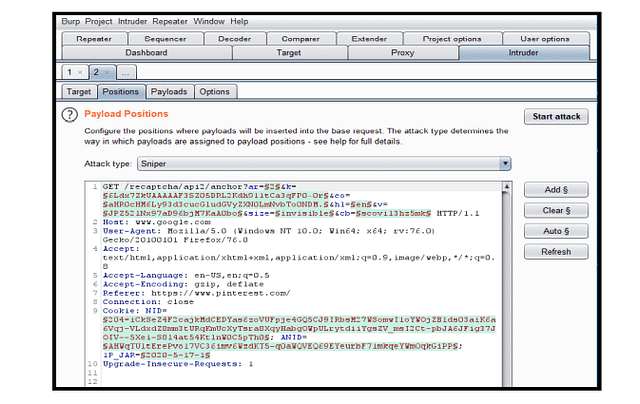Viewport: 640px width, 404px height.
Task: Click the Connection: close line
Action: click(149, 302)
